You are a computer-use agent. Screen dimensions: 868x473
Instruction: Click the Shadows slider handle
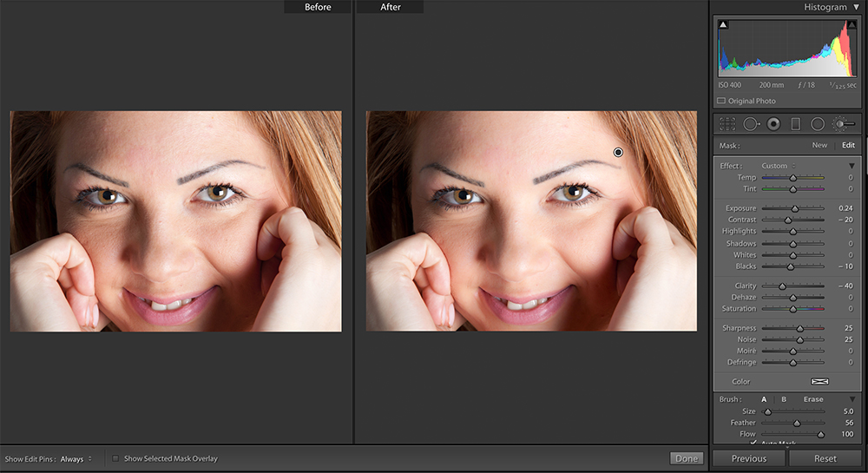pos(792,243)
